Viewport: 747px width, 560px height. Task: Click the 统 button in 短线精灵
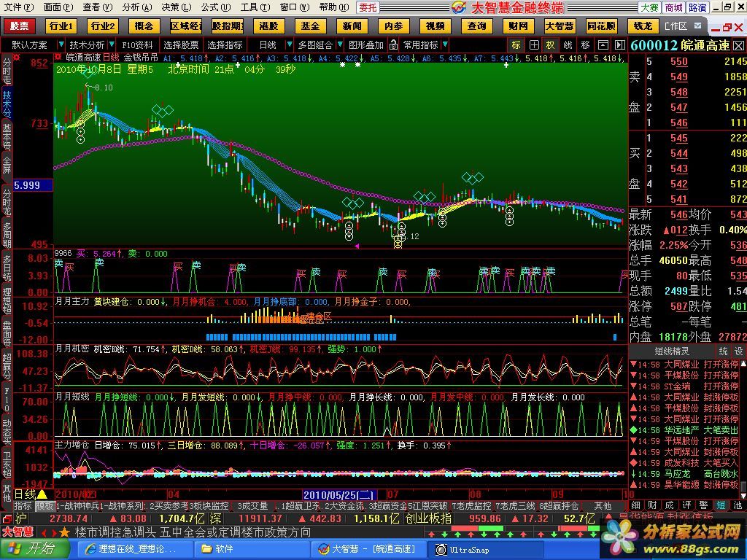[723, 351]
